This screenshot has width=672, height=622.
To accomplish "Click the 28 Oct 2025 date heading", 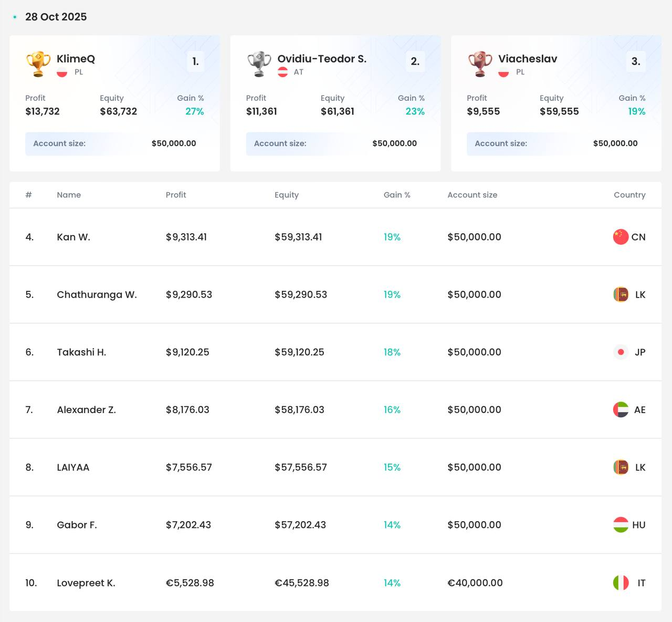I will point(56,17).
